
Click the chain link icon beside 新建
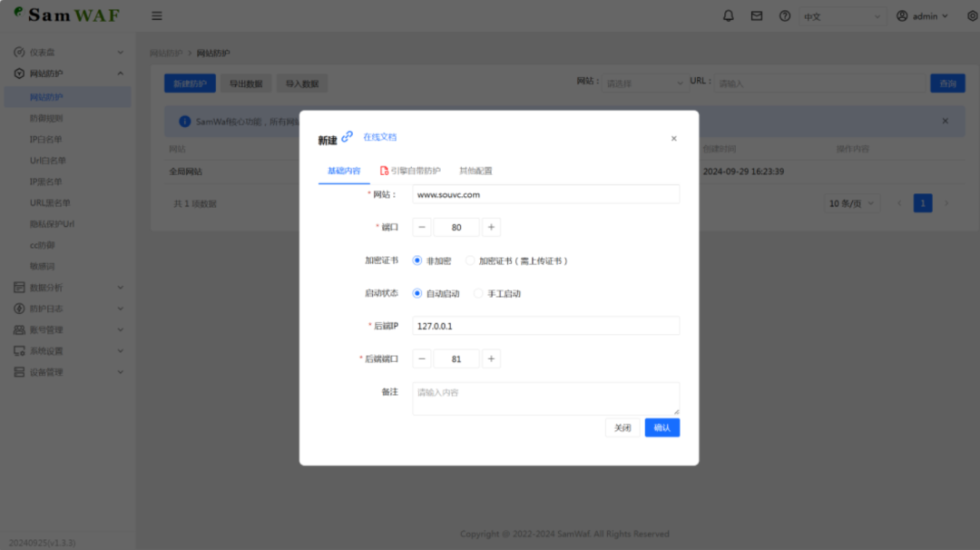pos(348,137)
